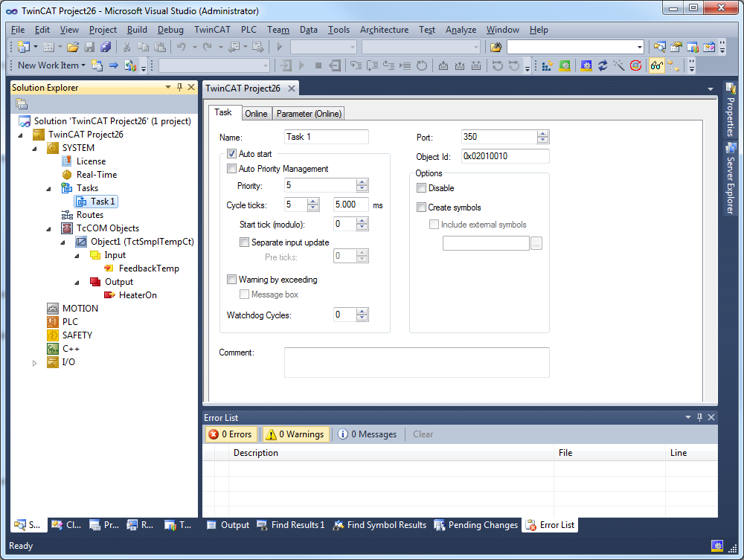Check Create symbols option
The width and height of the screenshot is (744, 560).
[421, 207]
